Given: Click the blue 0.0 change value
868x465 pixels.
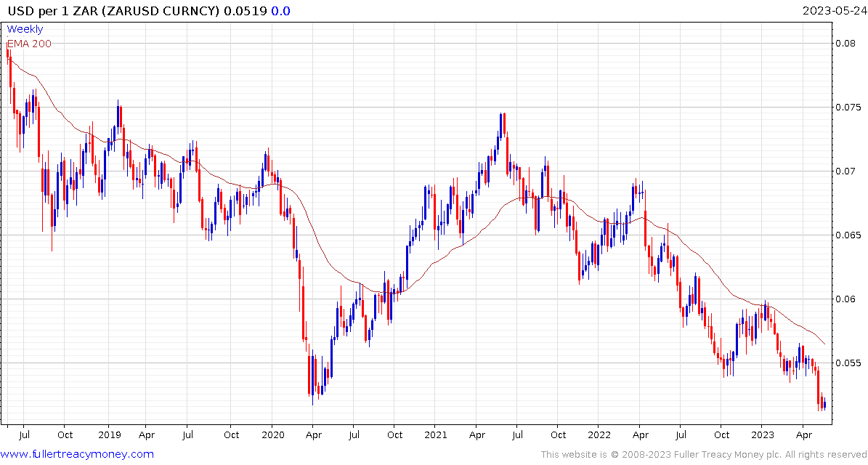Looking at the screenshot, I should (x=280, y=11).
